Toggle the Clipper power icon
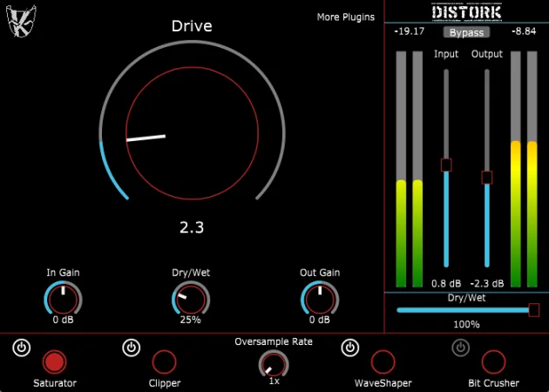This screenshot has width=549, height=392. 132,348
